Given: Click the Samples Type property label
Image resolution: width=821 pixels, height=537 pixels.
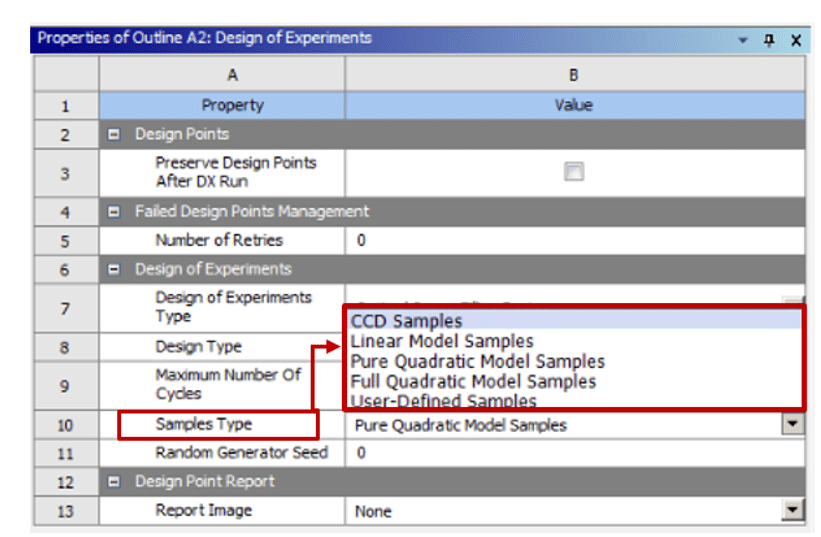Looking at the screenshot, I should coord(204,424).
